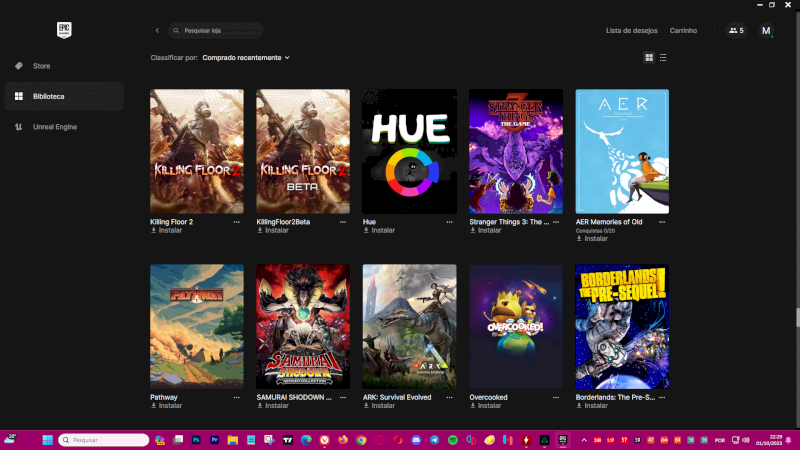This screenshot has width=800, height=450.
Task: Open the Carrinho link
Action: (x=683, y=31)
